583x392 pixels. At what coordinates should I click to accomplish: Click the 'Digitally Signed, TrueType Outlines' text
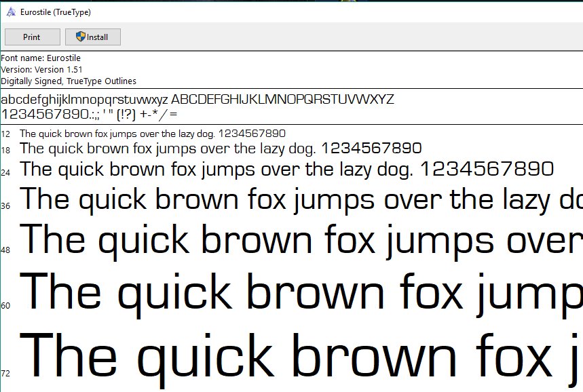pos(69,81)
